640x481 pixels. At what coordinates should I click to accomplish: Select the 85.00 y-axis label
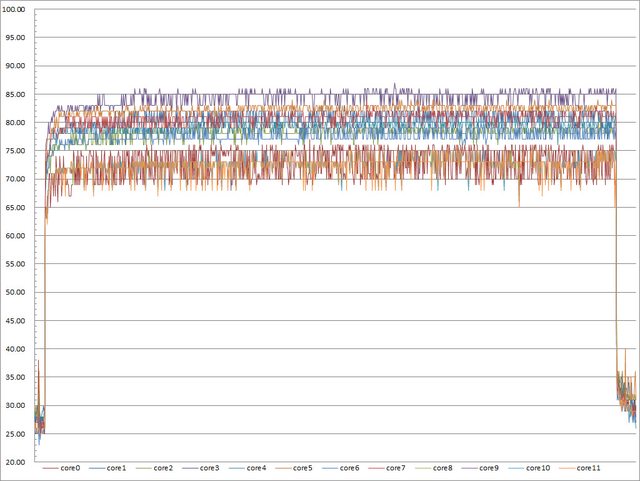click(x=16, y=94)
